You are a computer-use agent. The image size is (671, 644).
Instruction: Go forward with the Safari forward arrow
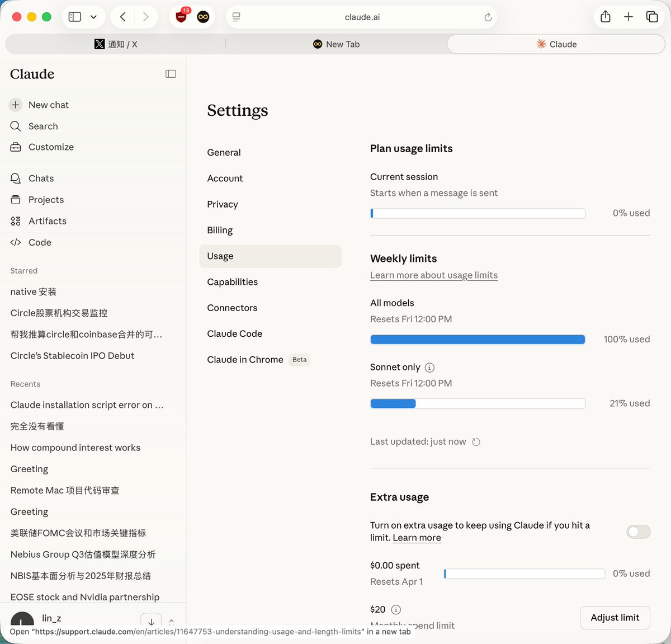(x=145, y=17)
